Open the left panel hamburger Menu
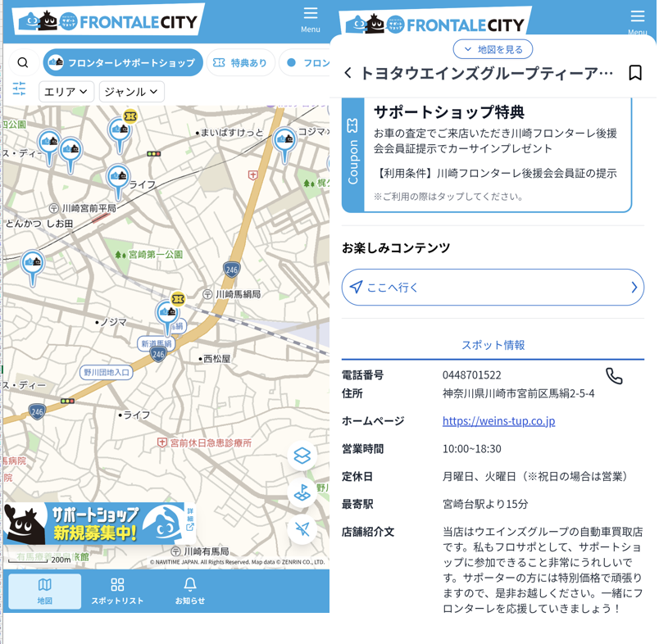 [310, 19]
